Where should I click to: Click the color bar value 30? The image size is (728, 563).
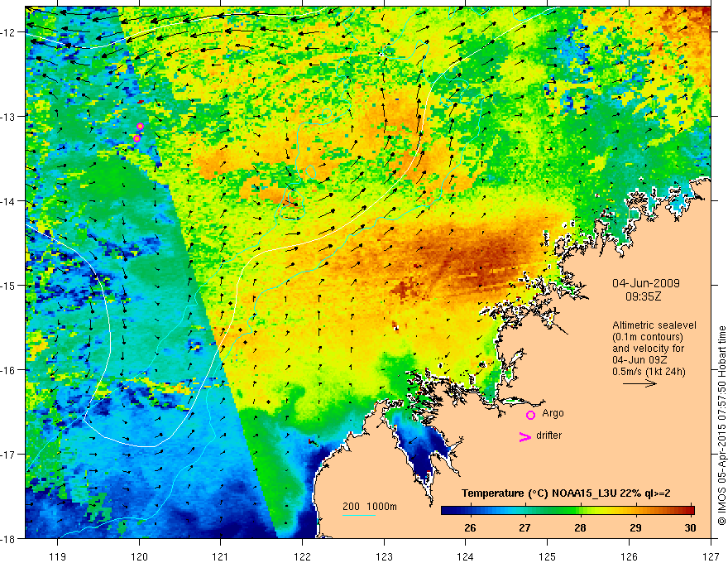(691, 527)
